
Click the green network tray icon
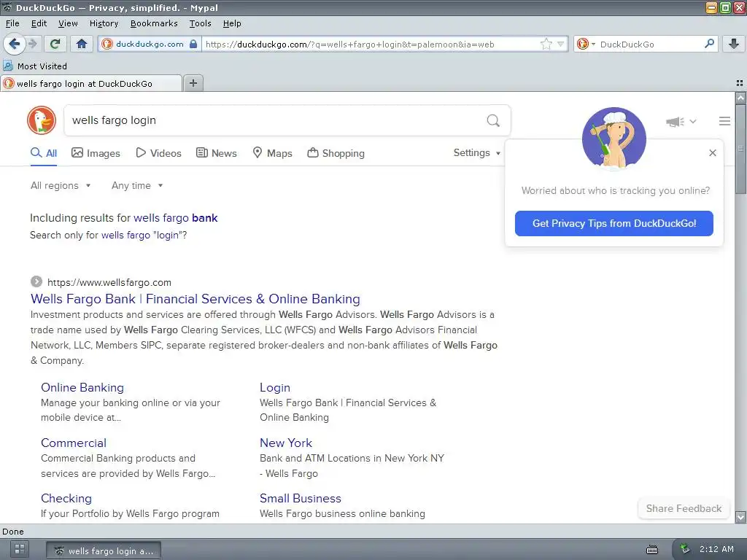coord(684,549)
